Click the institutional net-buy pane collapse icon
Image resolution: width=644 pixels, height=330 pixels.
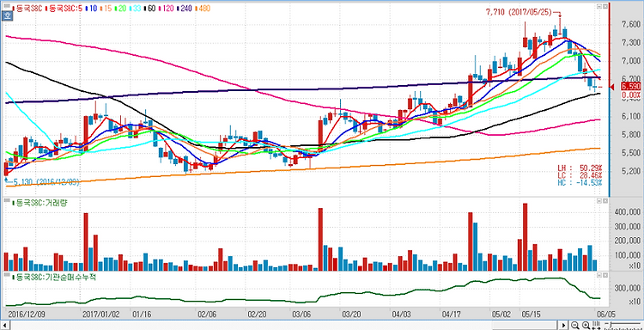click(x=598, y=274)
